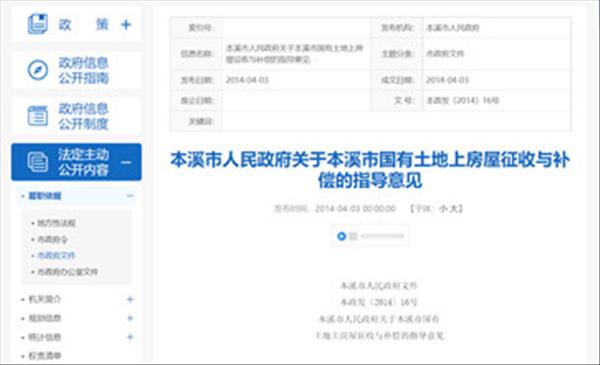Click 主题分类 value 市政府文件 in table
600x365 pixels.
[445, 54]
